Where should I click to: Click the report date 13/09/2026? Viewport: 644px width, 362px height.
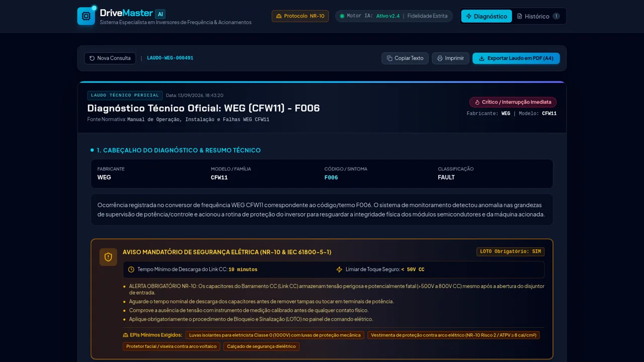(x=195, y=96)
